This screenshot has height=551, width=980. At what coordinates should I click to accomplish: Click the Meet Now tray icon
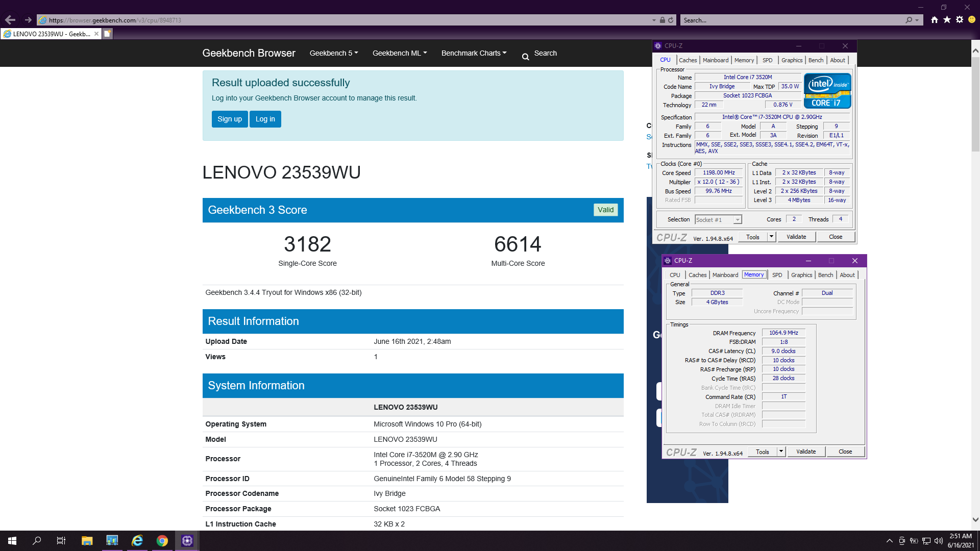(902, 541)
